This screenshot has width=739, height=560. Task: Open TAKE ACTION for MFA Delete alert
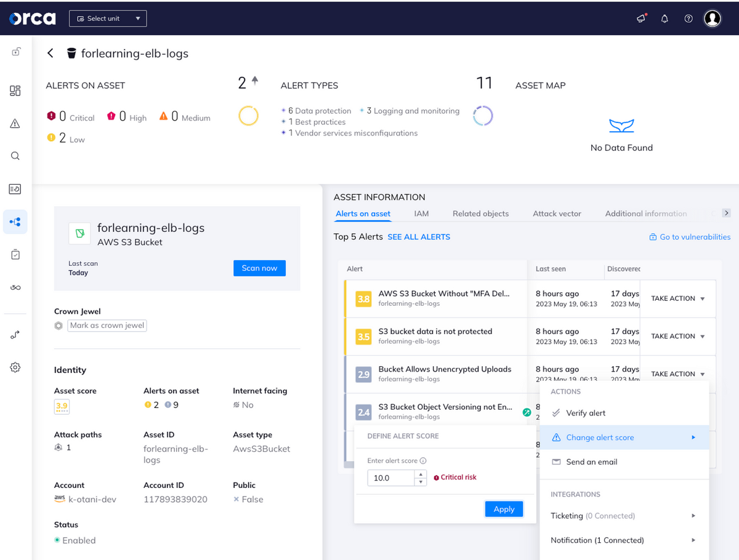678,298
